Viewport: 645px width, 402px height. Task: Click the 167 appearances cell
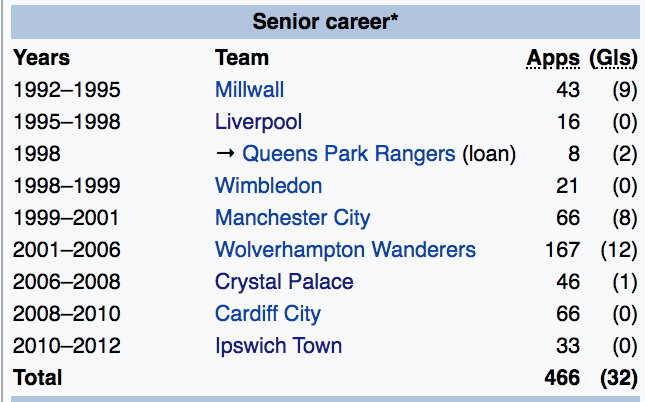coord(562,250)
